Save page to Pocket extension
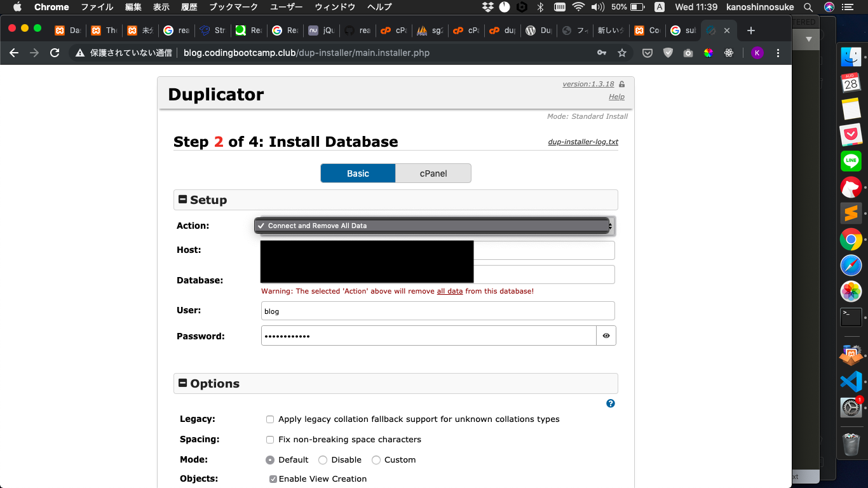The image size is (868, 488). [647, 53]
